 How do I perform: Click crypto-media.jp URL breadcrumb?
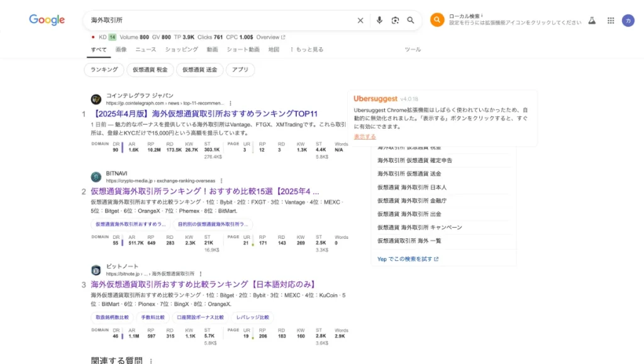click(160, 181)
